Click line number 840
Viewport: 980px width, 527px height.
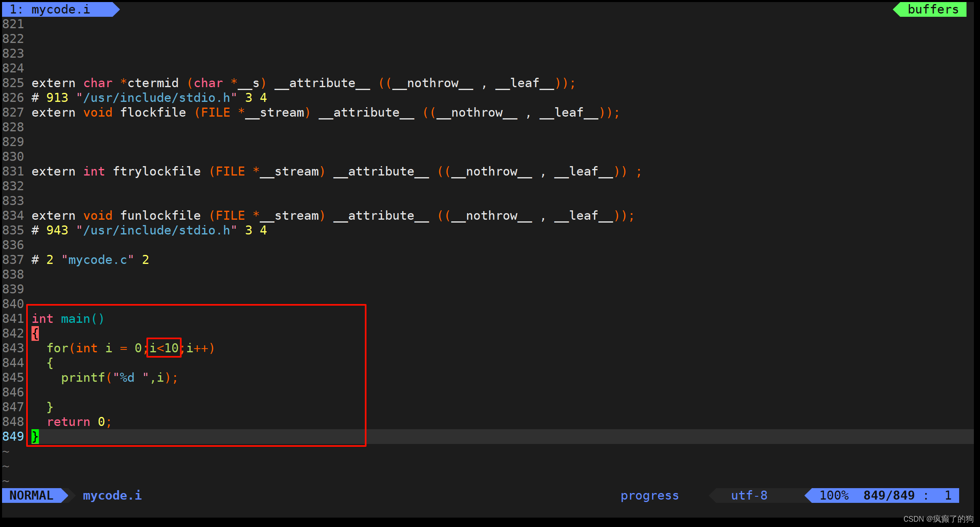pyautogui.click(x=13, y=304)
